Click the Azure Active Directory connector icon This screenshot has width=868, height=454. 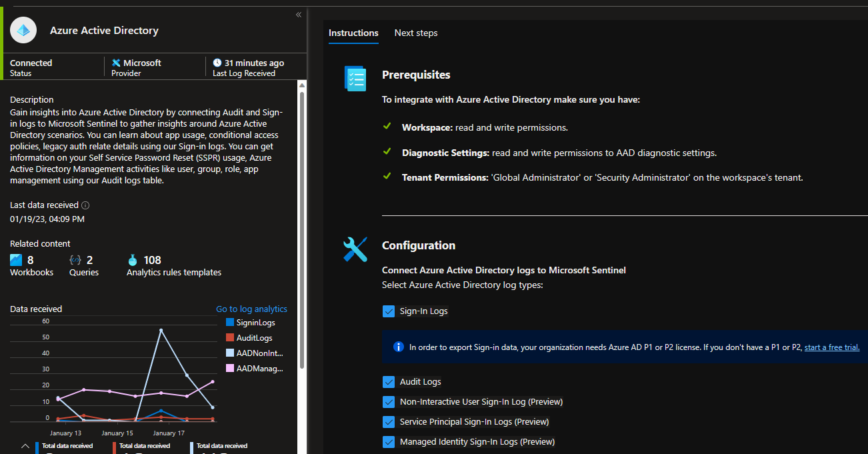click(x=23, y=30)
